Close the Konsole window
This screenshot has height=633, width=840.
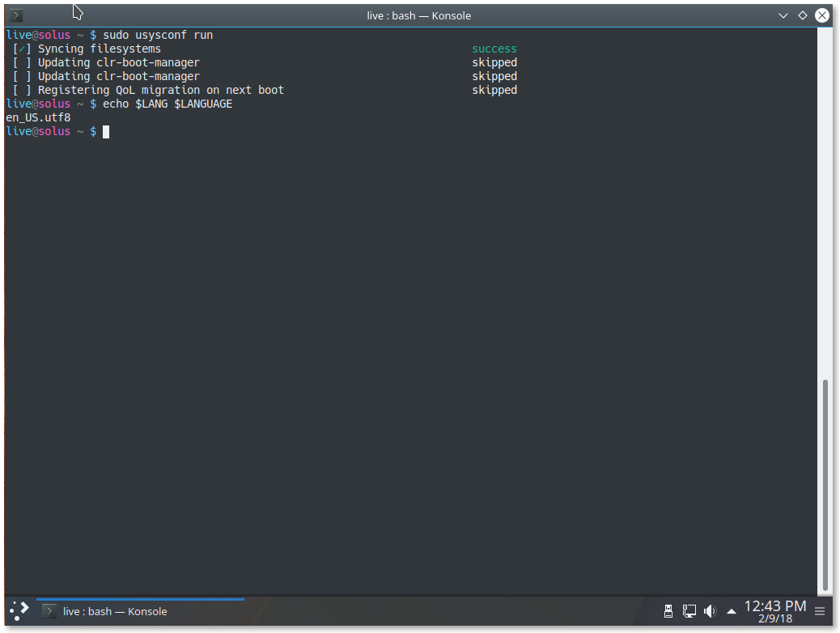(821, 15)
